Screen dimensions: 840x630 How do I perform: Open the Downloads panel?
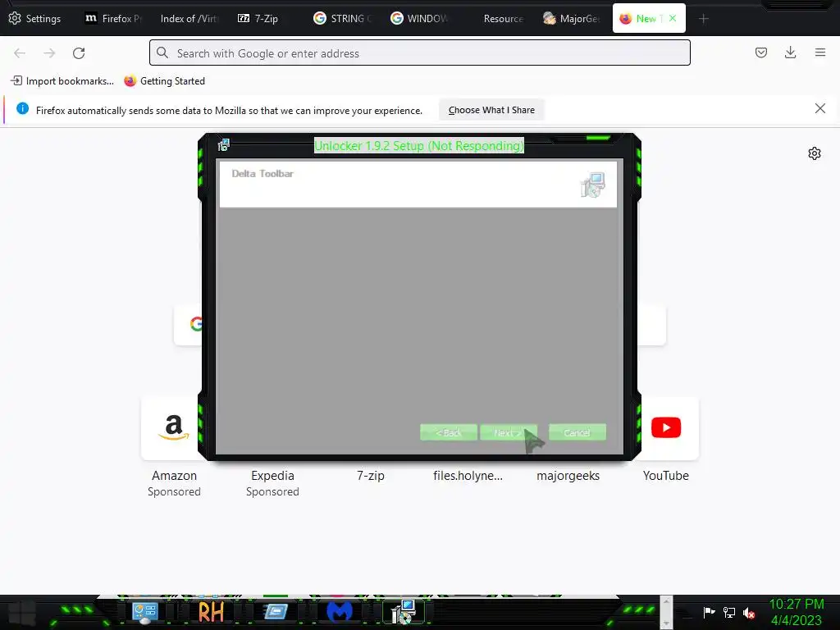pyautogui.click(x=790, y=52)
